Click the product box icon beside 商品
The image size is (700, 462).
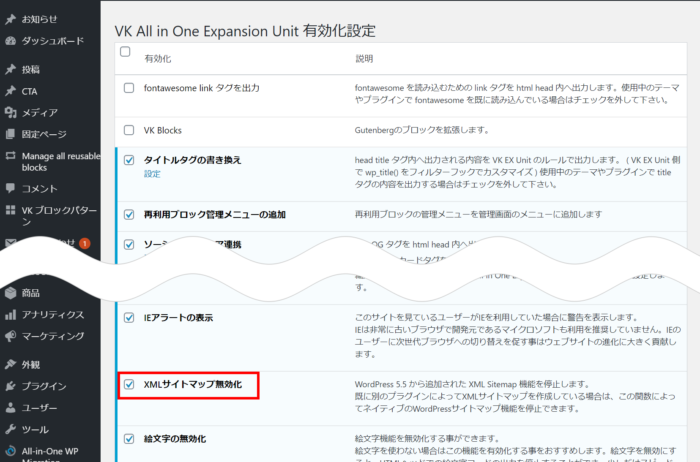pyautogui.click(x=10, y=293)
